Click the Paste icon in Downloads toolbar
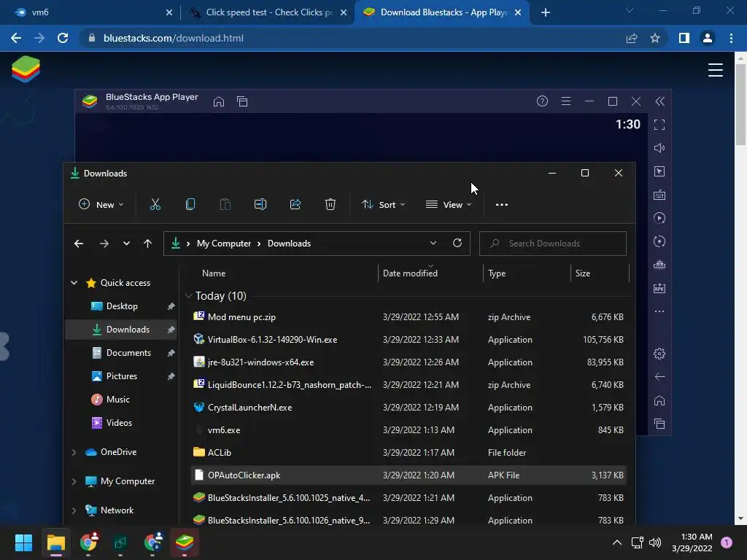This screenshot has width=747, height=560. (x=225, y=204)
